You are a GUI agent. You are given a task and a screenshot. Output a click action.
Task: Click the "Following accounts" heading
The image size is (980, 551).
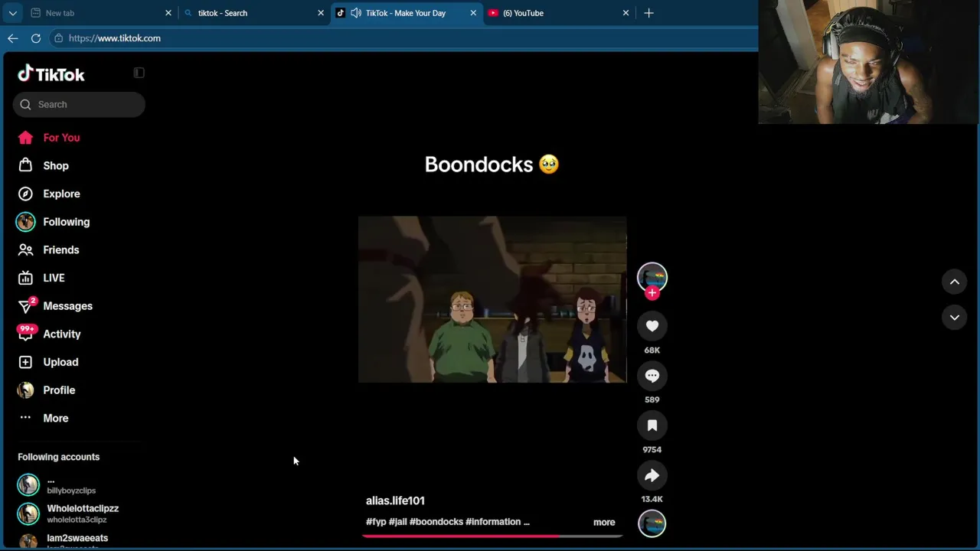click(59, 457)
